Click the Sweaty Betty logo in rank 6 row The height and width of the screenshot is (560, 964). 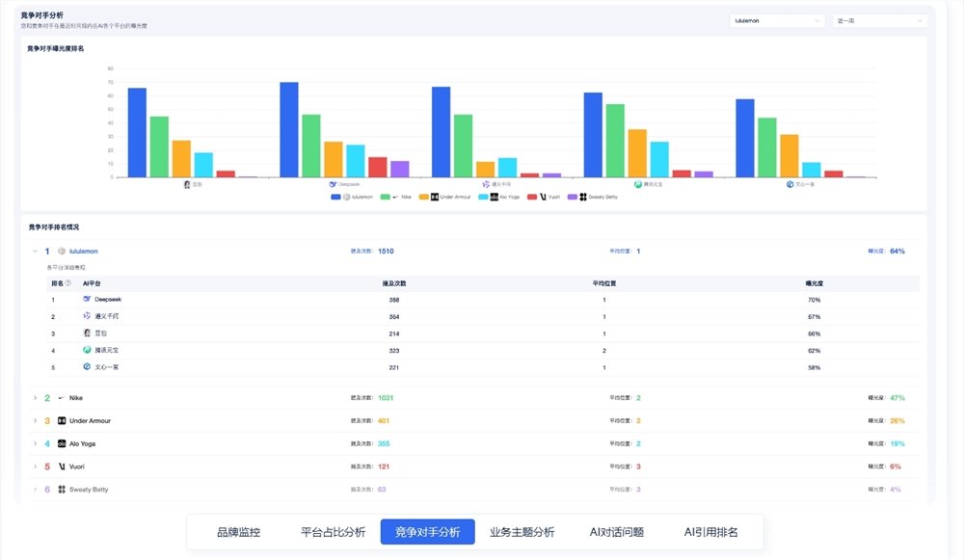[62, 489]
